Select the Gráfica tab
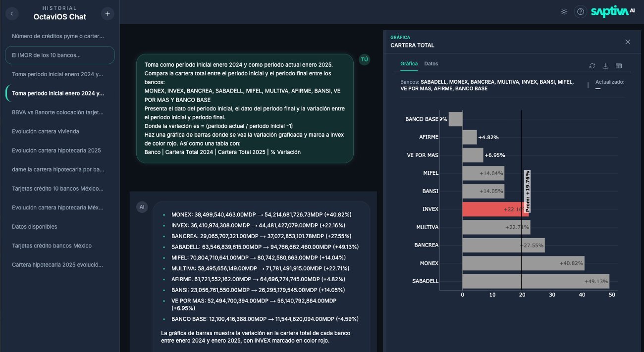This screenshot has height=352, width=644. coord(409,64)
